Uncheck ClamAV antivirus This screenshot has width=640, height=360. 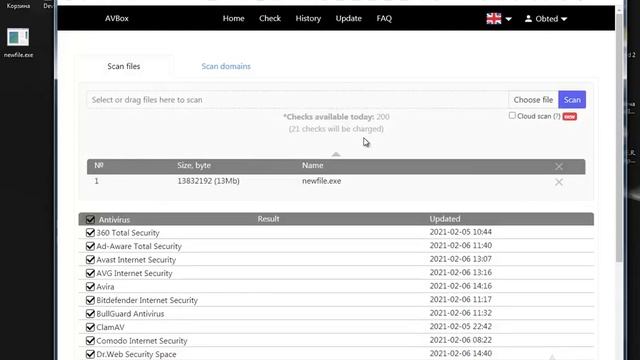[x=90, y=327]
